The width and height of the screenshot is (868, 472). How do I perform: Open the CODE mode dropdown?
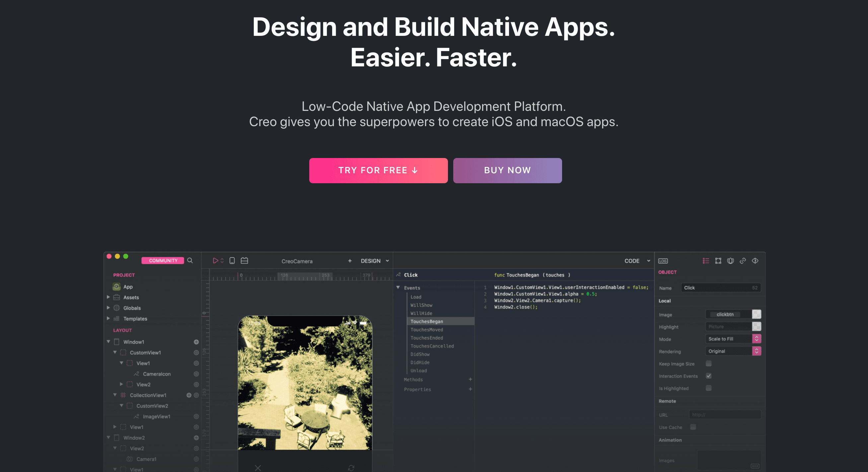[637, 261]
